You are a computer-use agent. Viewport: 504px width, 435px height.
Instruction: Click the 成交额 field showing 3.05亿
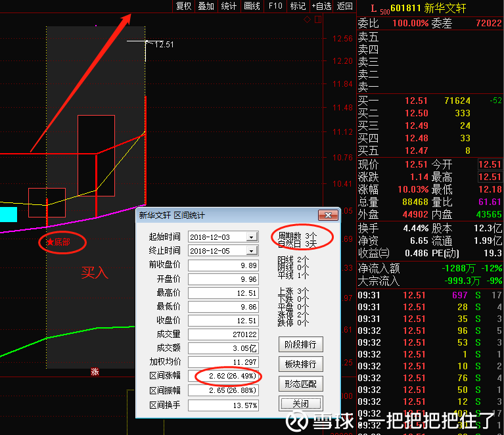pyautogui.click(x=223, y=348)
